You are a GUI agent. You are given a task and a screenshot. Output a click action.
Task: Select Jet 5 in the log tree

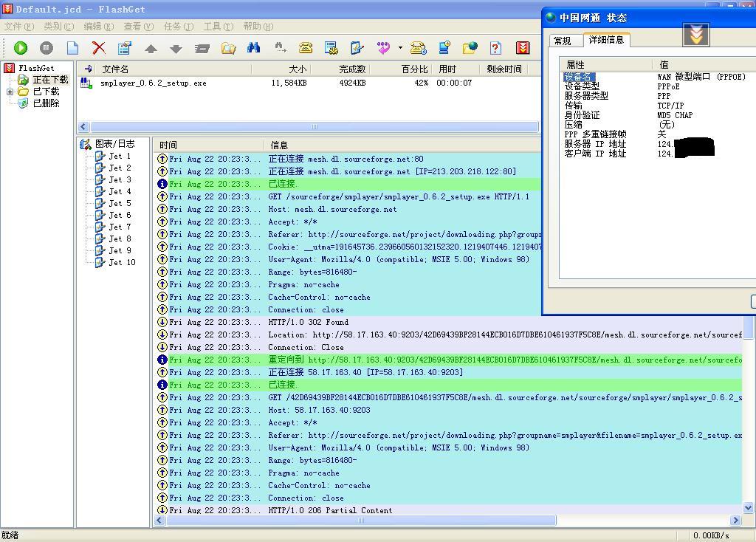point(119,203)
